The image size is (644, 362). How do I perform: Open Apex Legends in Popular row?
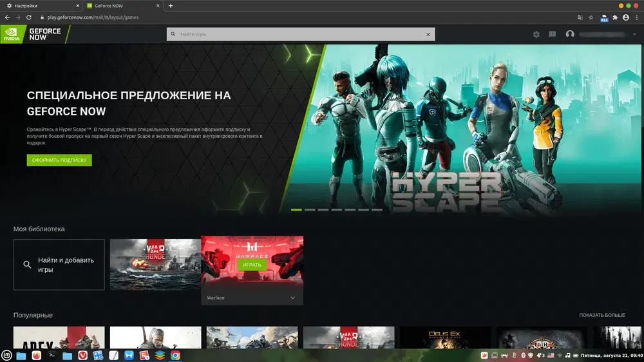[x=59, y=338]
